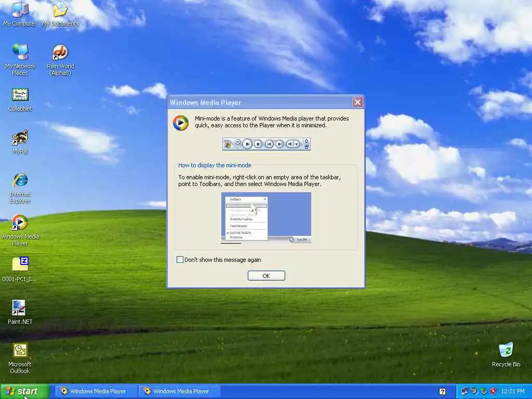Click the question mark help icon in taskbar
This screenshot has height=399, width=532.
point(442,392)
